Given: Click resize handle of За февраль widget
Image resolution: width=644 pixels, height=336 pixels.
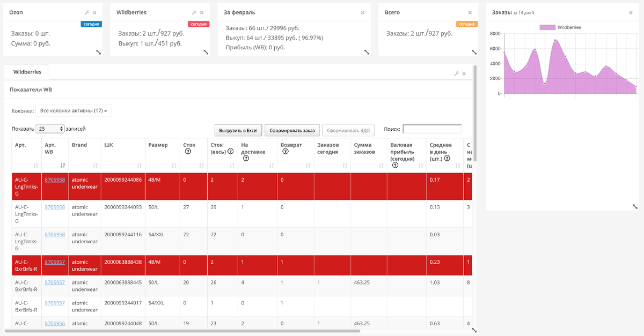Looking at the screenshot, I should pyautogui.click(x=367, y=52).
